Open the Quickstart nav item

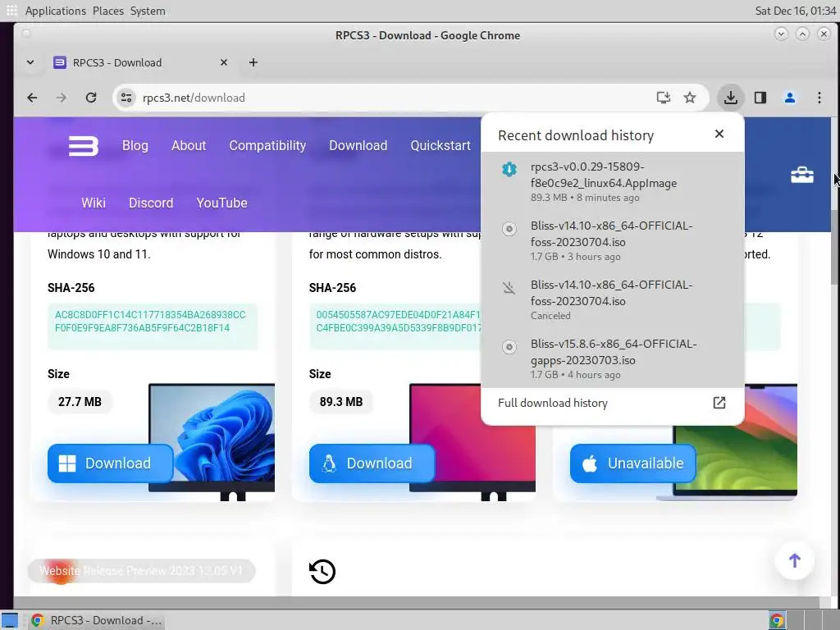pyautogui.click(x=441, y=146)
